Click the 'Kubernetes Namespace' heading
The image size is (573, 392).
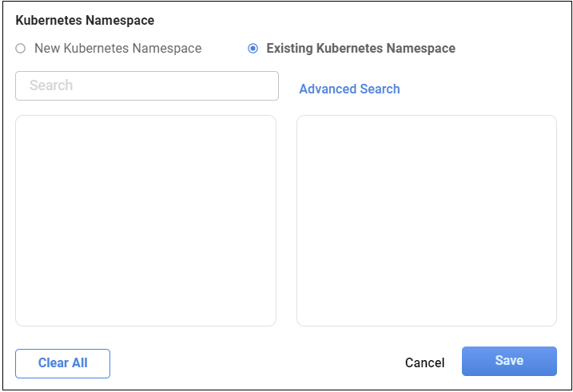[85, 21]
